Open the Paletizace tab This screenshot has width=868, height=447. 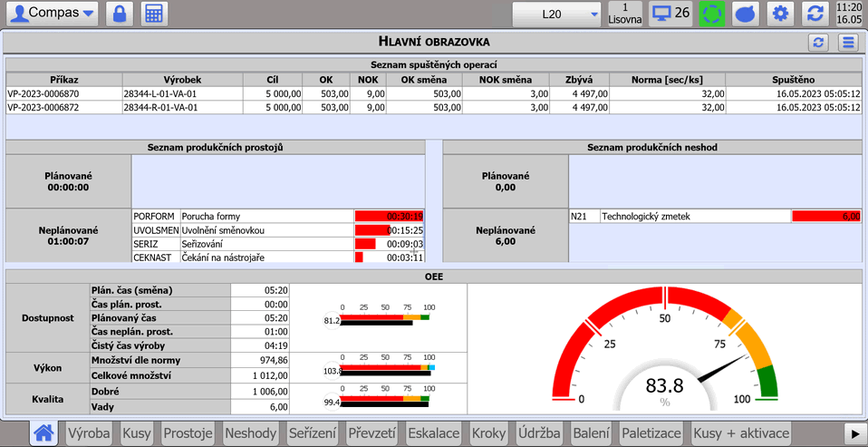652,433
